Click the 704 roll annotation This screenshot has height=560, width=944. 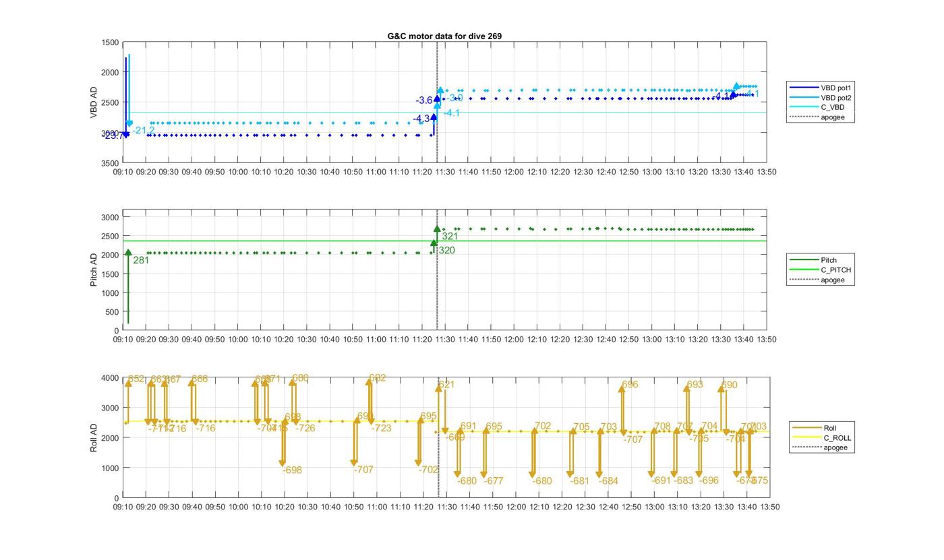coord(709,426)
